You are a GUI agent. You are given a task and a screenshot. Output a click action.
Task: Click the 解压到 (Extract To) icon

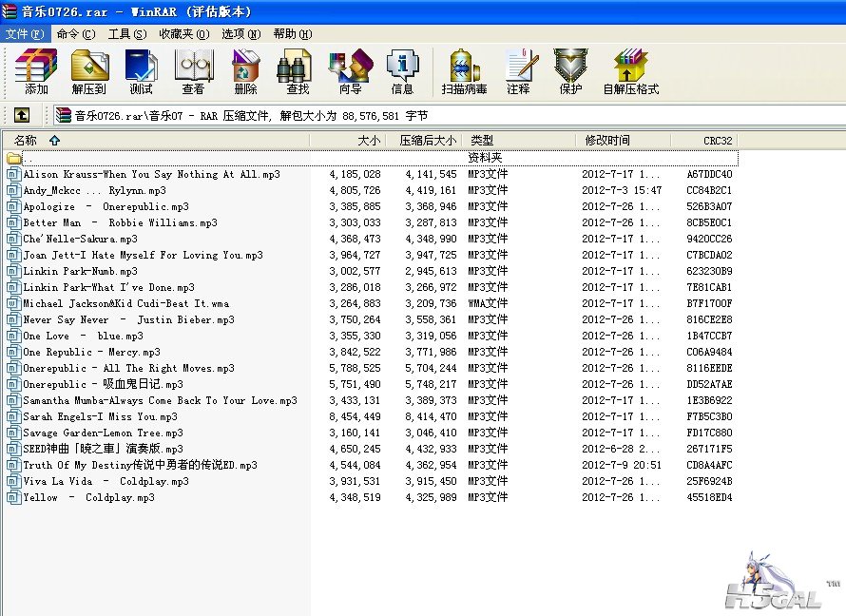[89, 71]
